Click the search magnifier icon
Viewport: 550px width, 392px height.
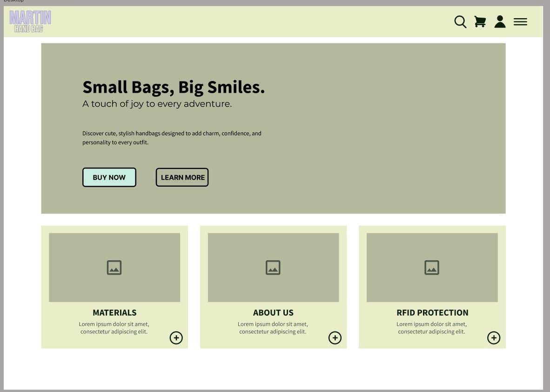tap(460, 22)
